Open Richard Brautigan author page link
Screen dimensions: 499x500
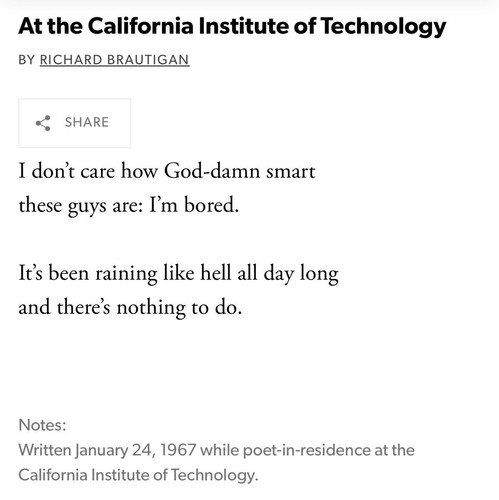(114, 60)
